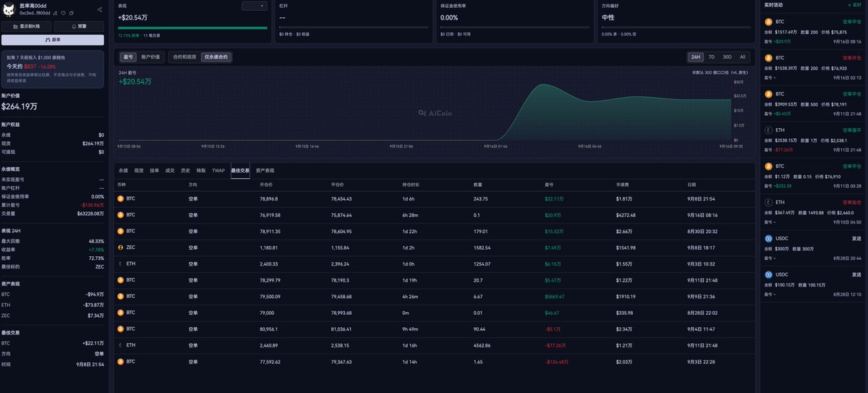The image size is (868, 393).
Task: Open the dropdown in the 表现 card
Action: click(254, 6)
